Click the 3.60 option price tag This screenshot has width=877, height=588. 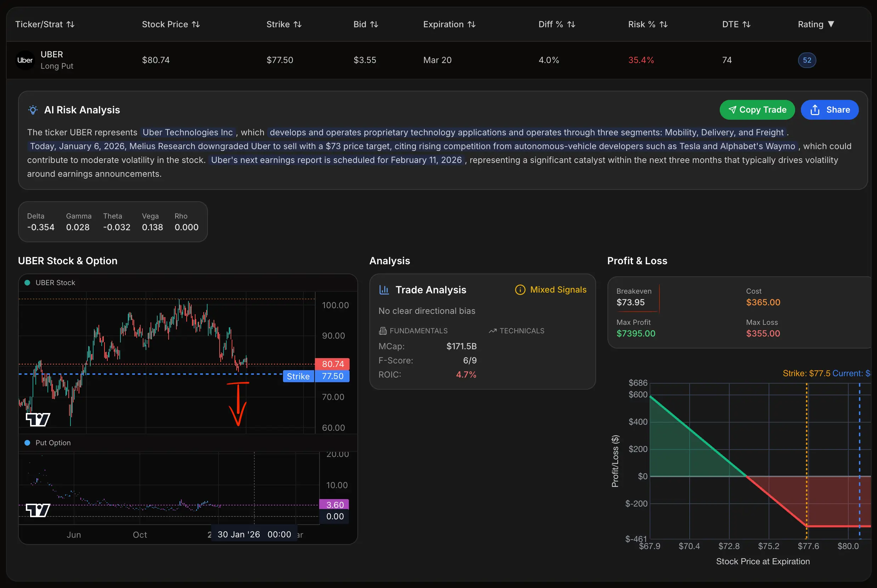[334, 505]
